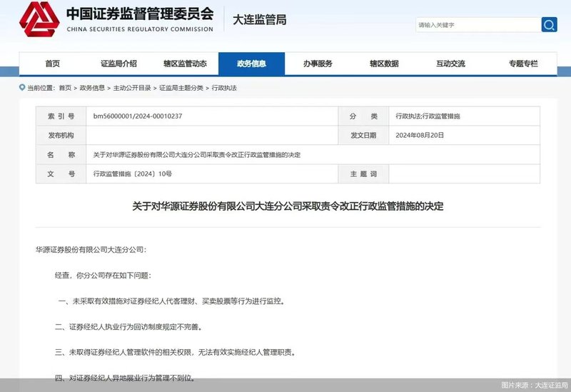Click the 文号 label cell
Image resolution: width=571 pixels, height=392 pixels.
61,174
